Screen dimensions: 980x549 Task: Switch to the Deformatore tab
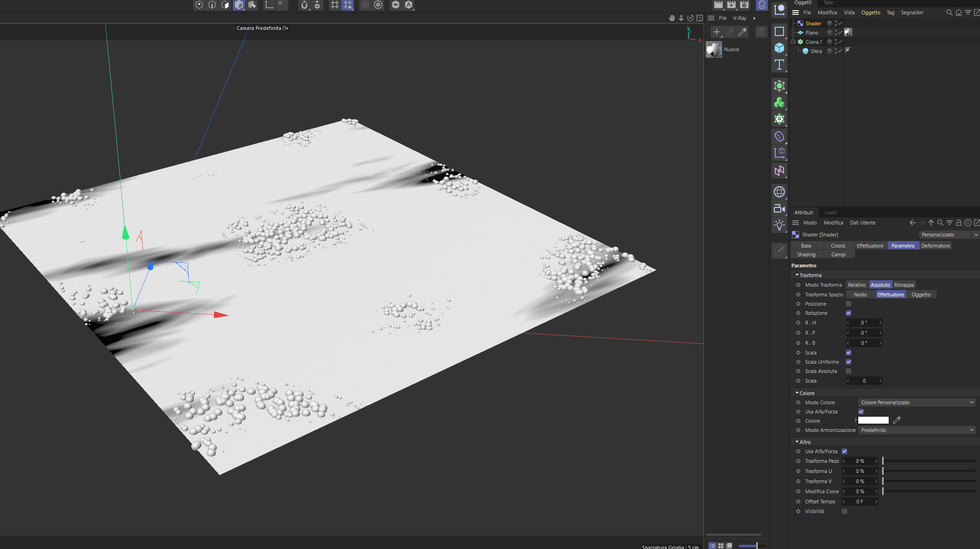pos(935,246)
